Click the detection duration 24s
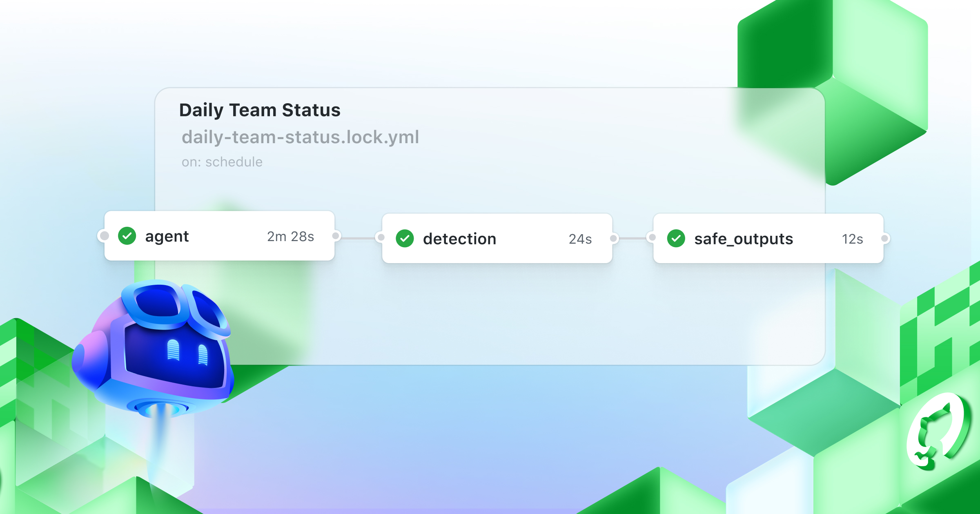 [580, 239]
